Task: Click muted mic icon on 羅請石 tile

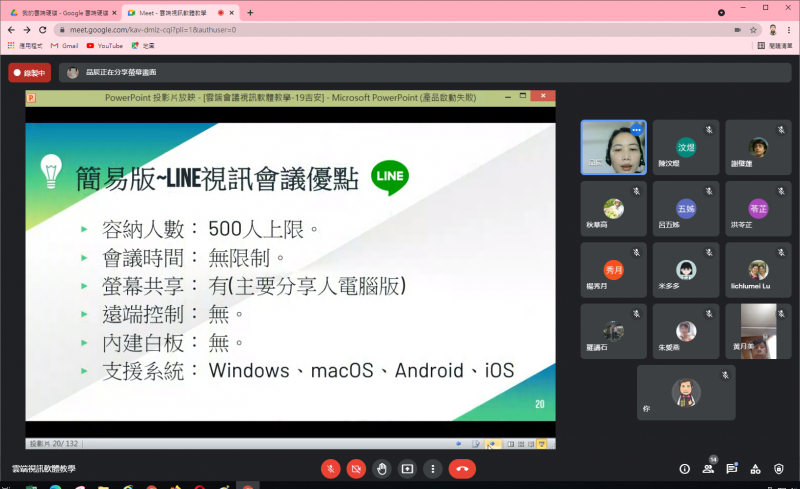Action: (636, 313)
